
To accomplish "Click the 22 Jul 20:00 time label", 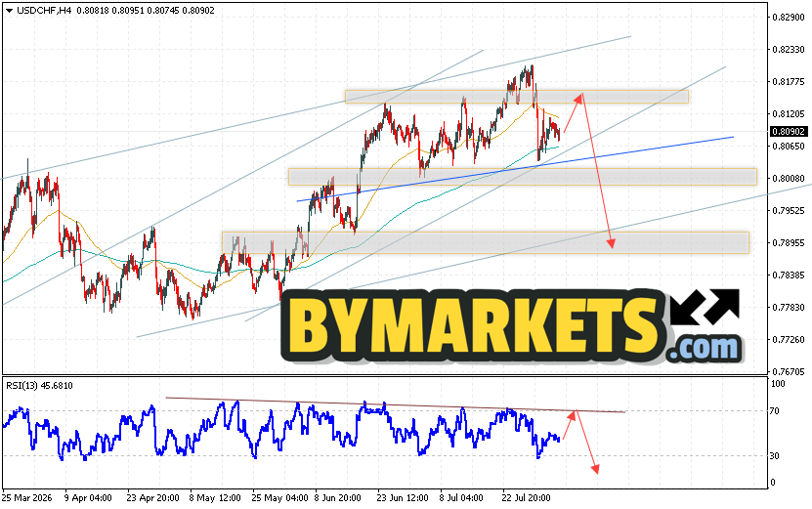I will point(526,498).
